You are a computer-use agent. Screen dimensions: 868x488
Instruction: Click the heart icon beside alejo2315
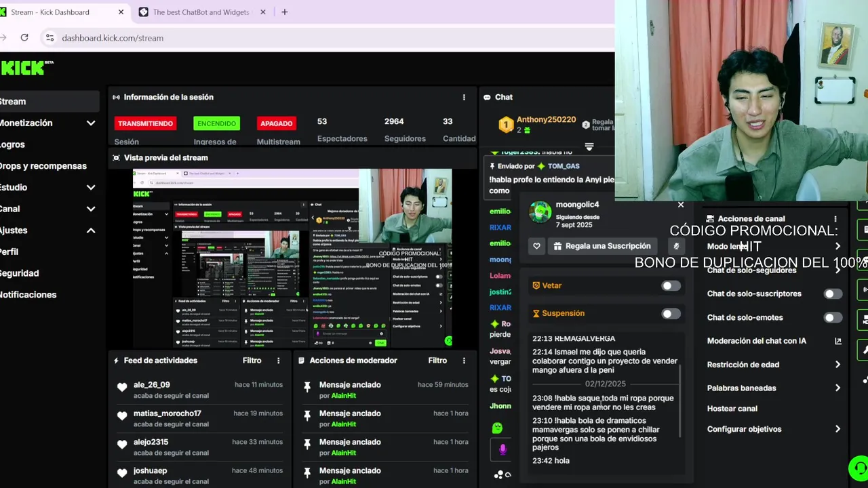pos(122,445)
